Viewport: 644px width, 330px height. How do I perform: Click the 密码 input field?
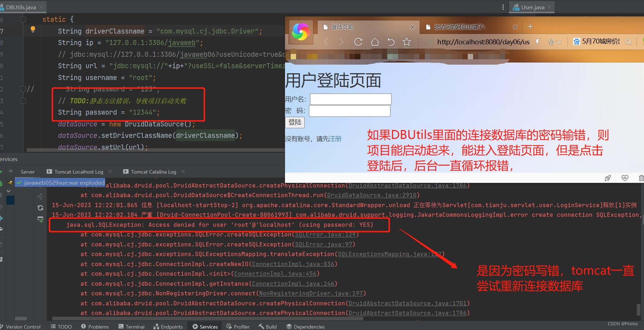(x=350, y=111)
